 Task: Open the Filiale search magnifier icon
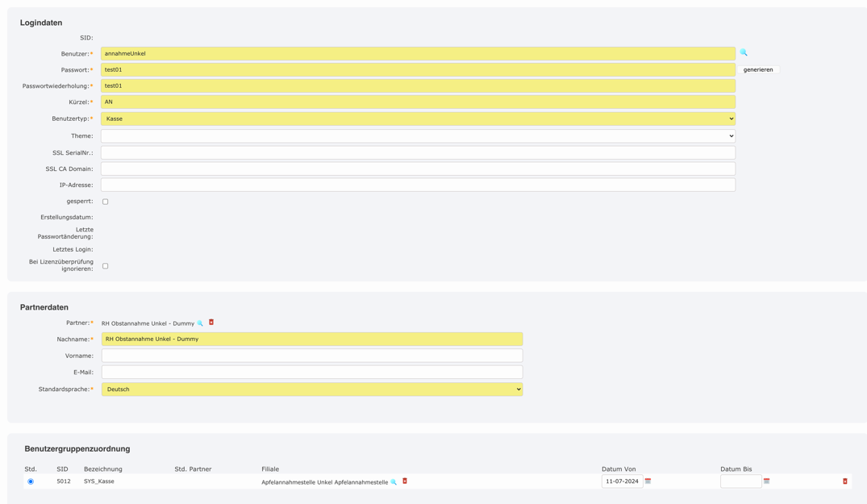click(x=393, y=481)
